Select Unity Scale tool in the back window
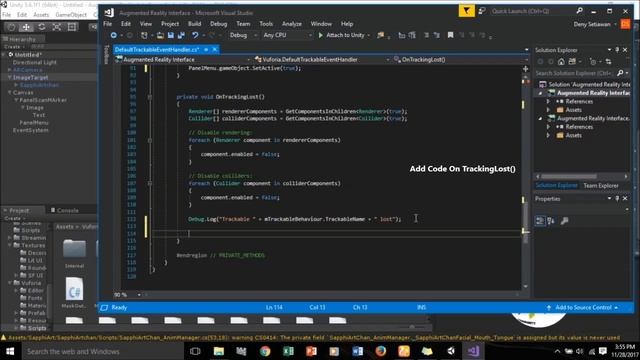This screenshot has height=360, width=640. point(57,27)
